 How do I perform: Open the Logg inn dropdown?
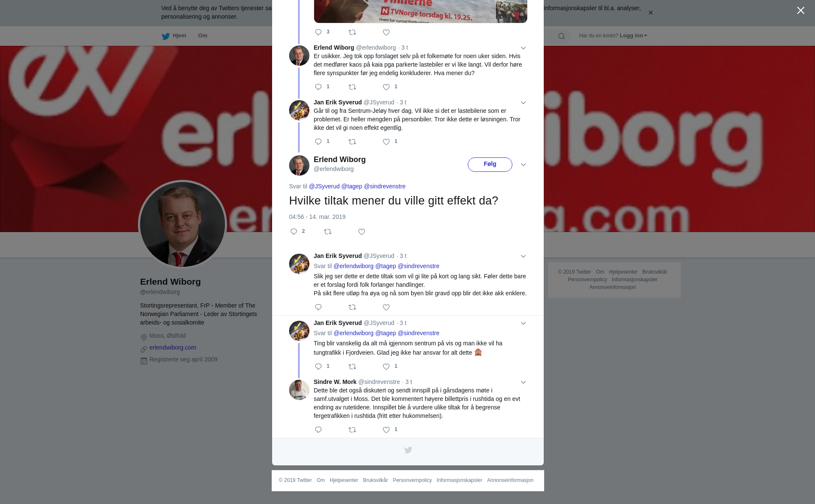(633, 36)
